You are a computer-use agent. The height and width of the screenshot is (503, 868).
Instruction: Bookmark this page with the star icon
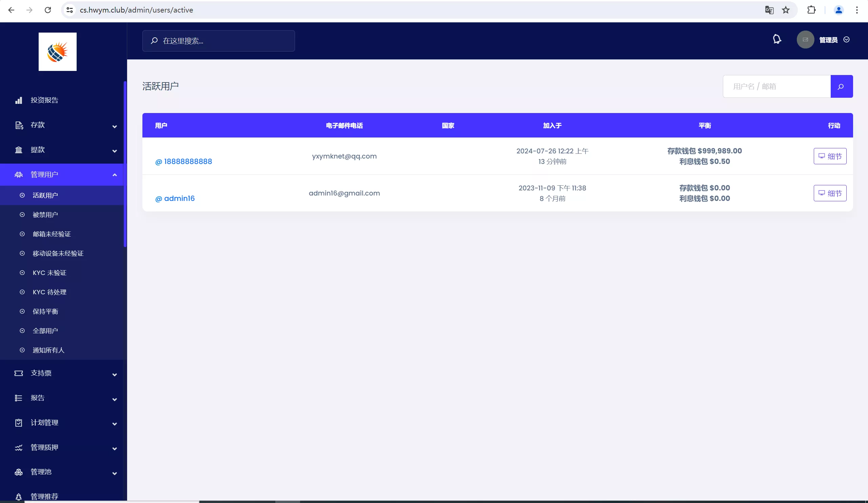click(x=786, y=10)
